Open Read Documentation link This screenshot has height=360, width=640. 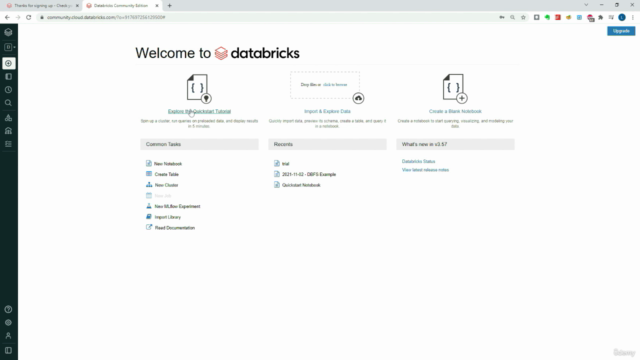tap(175, 228)
